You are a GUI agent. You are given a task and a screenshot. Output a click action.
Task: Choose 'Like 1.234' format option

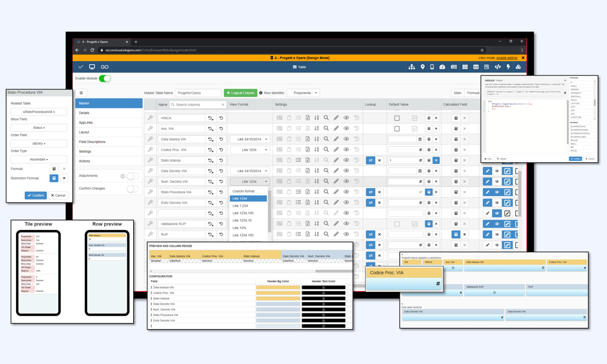(240, 206)
